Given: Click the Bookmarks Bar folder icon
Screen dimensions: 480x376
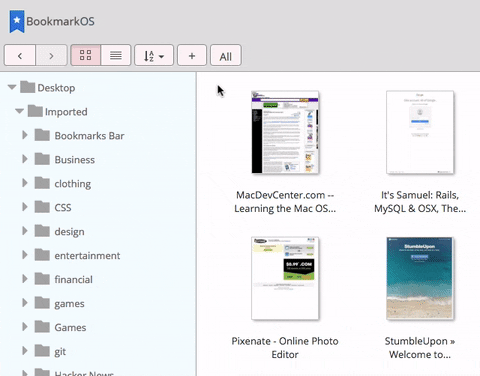Looking at the screenshot, I should point(42,135).
